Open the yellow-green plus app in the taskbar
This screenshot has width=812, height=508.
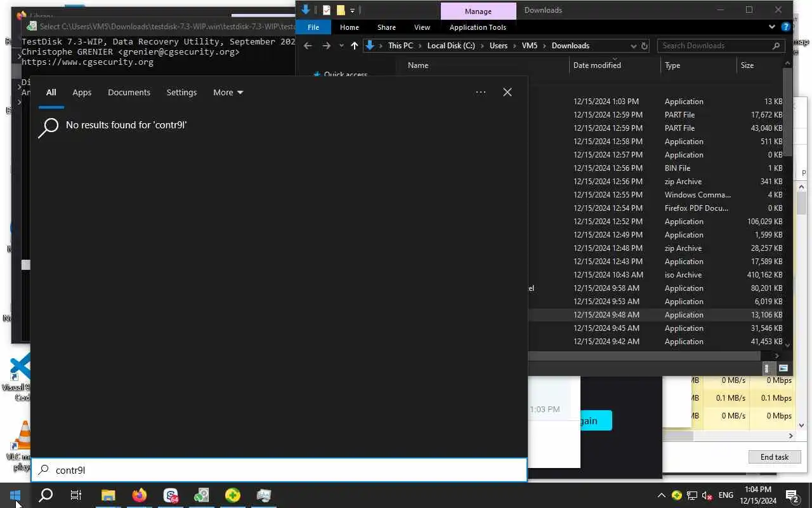[233, 495]
